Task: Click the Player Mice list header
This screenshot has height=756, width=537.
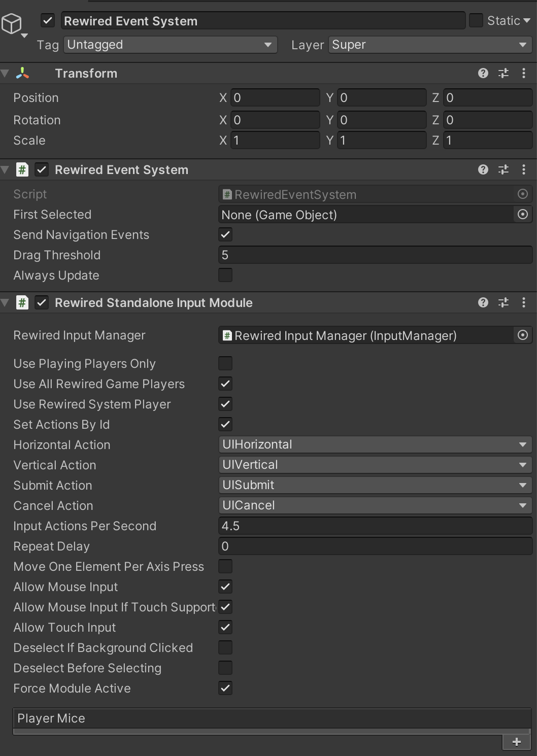Action: point(272,718)
